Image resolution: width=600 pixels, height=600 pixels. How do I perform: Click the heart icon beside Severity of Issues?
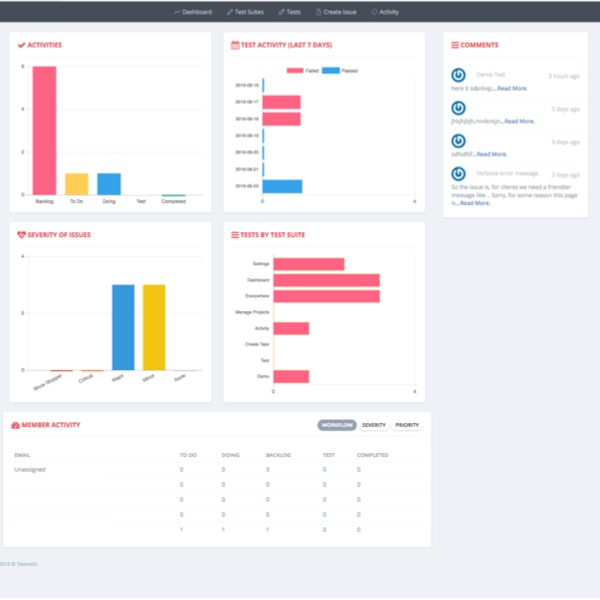click(x=21, y=235)
